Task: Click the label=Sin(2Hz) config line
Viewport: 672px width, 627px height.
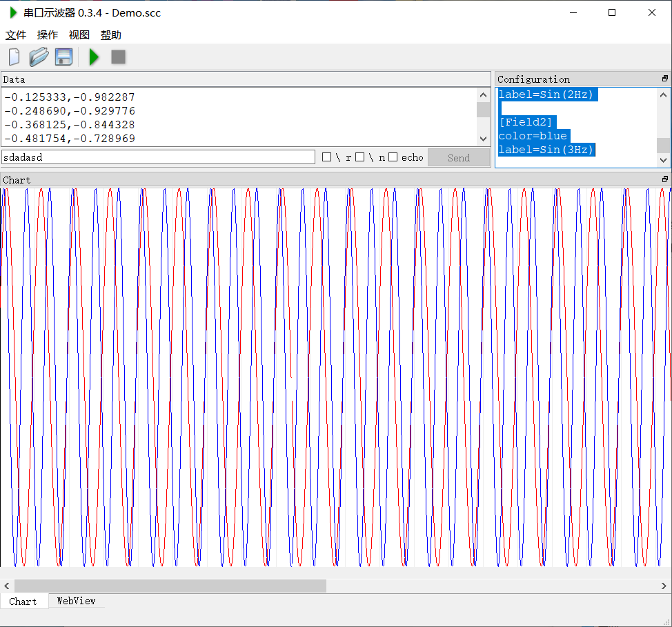Action: pos(546,94)
